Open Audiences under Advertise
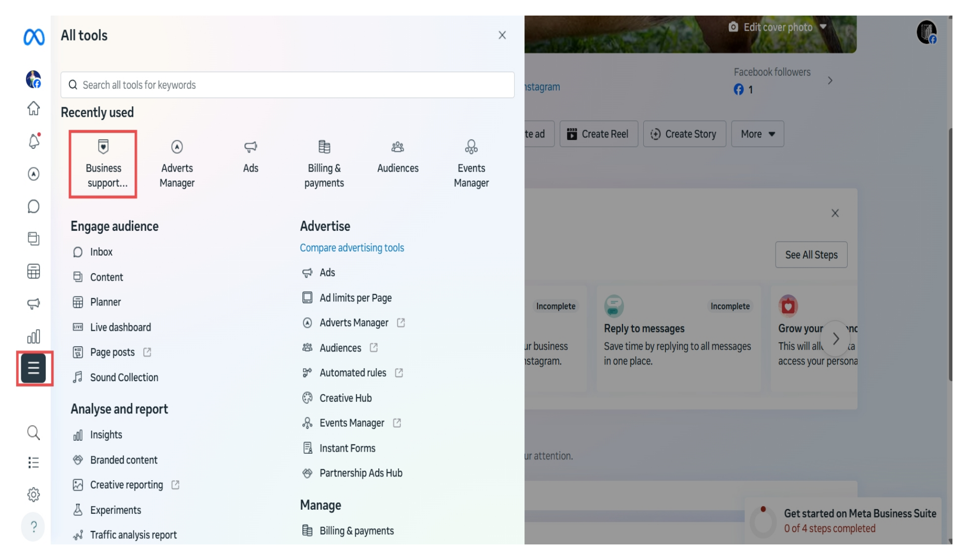968x560 pixels. 340,348
